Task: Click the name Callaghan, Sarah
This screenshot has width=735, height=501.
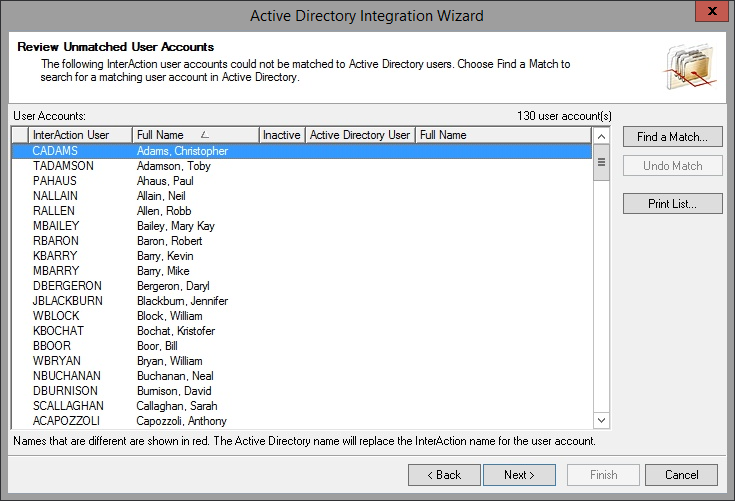Action: coord(177,406)
